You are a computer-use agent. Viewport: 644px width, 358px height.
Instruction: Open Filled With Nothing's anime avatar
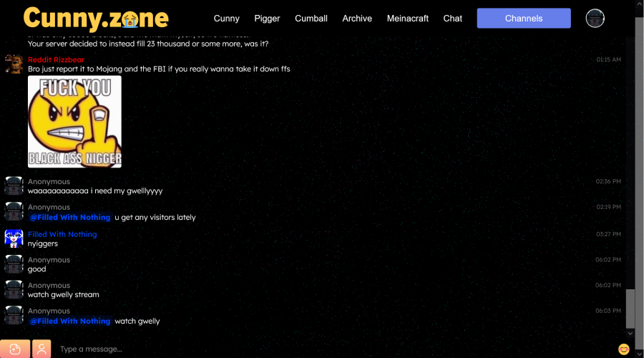pyautogui.click(x=14, y=239)
